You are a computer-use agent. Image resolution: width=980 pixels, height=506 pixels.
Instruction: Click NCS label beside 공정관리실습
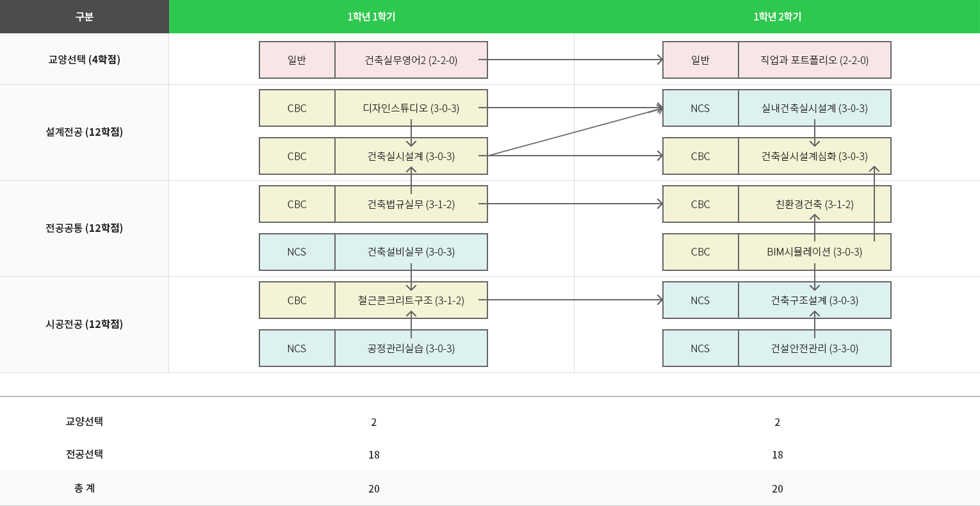point(297,348)
